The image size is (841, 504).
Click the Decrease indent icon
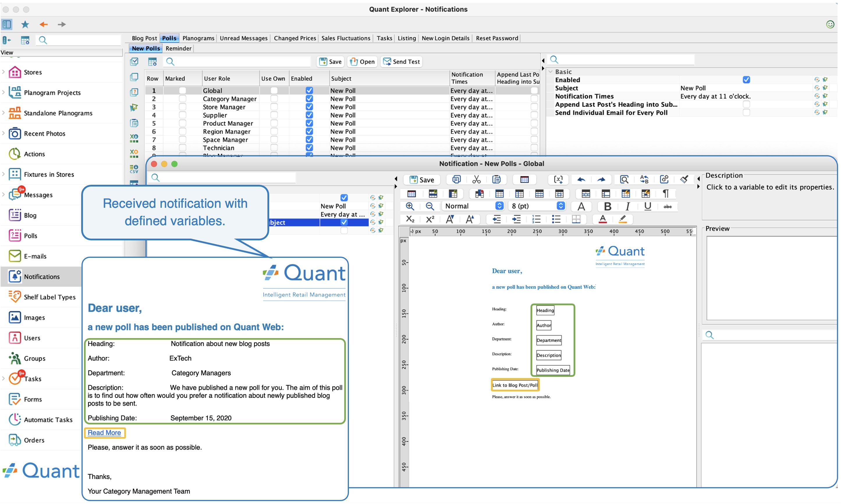pos(496,219)
